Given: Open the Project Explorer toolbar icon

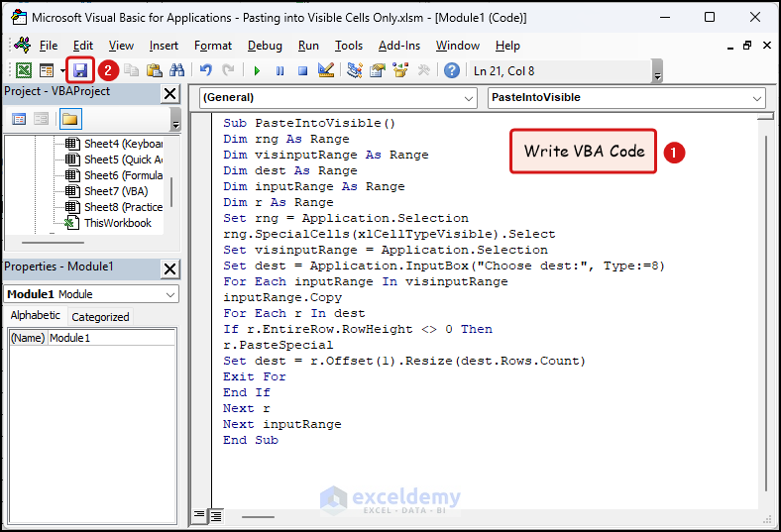Looking at the screenshot, I should tap(354, 70).
